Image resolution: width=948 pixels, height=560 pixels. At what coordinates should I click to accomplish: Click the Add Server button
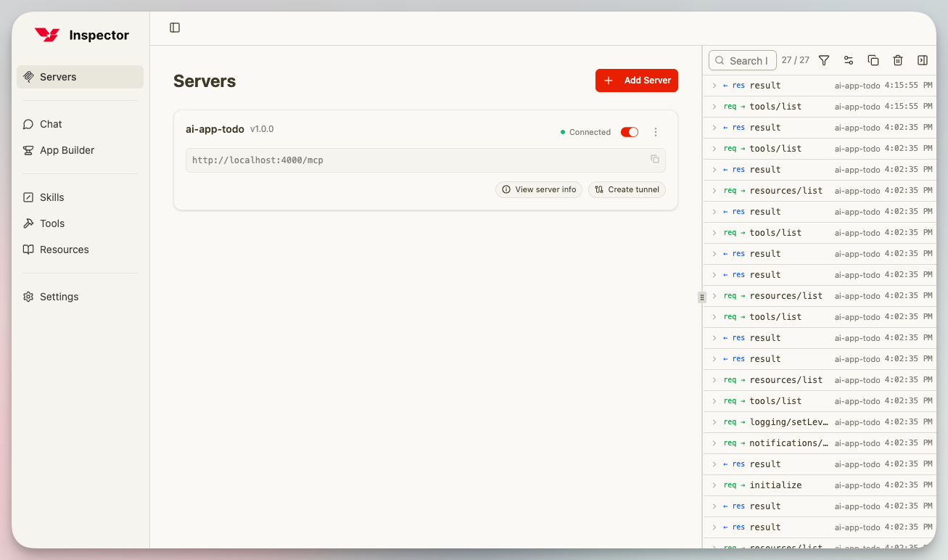point(637,81)
